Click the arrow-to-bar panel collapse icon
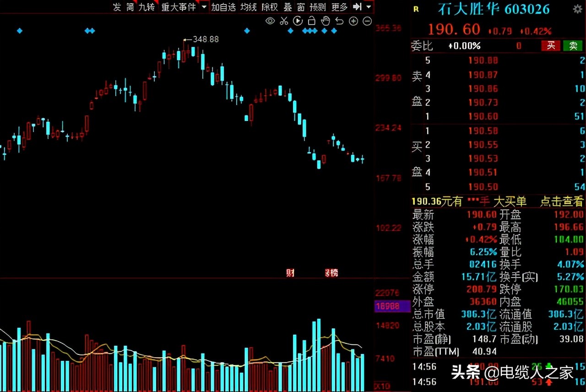This screenshot has height=392, width=586. tap(358, 7)
